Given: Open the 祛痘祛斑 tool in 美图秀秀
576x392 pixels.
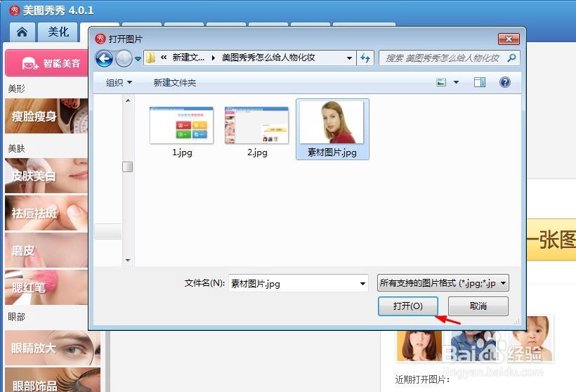Looking at the screenshot, I should pos(46,213).
